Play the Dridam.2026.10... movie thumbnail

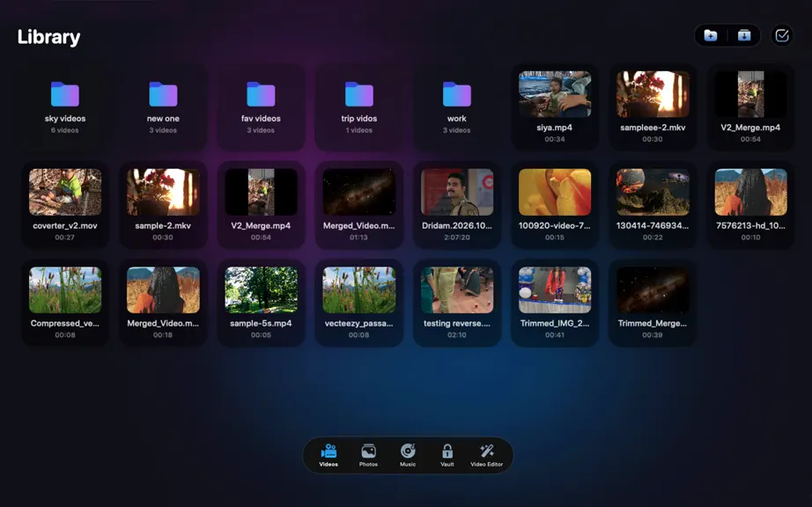[x=457, y=192]
